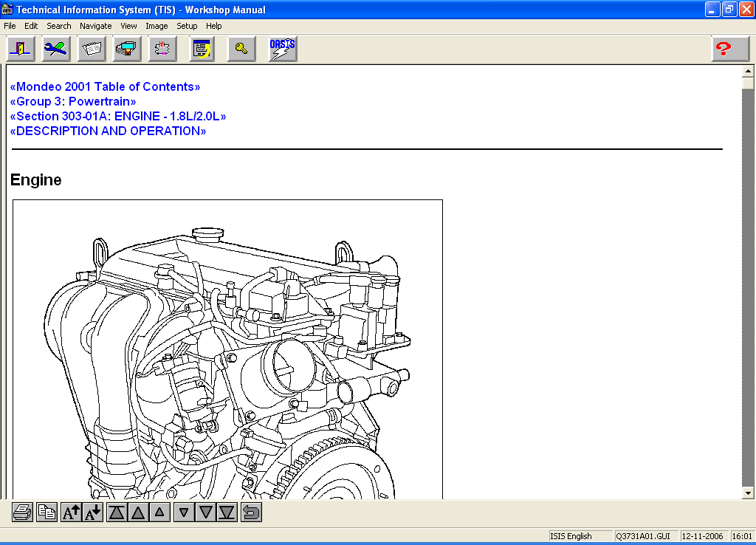
Task: Go back with the return arrow icon
Action: (x=251, y=513)
